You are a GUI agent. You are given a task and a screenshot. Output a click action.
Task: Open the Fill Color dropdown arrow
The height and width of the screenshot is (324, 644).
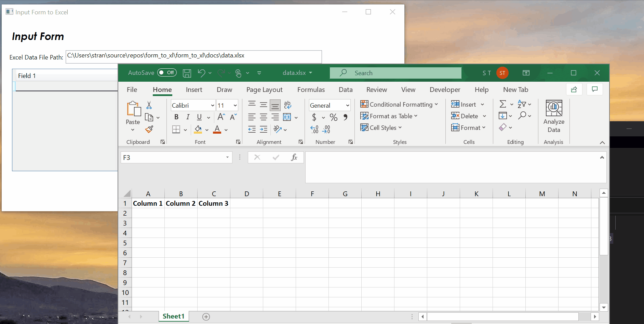click(207, 130)
